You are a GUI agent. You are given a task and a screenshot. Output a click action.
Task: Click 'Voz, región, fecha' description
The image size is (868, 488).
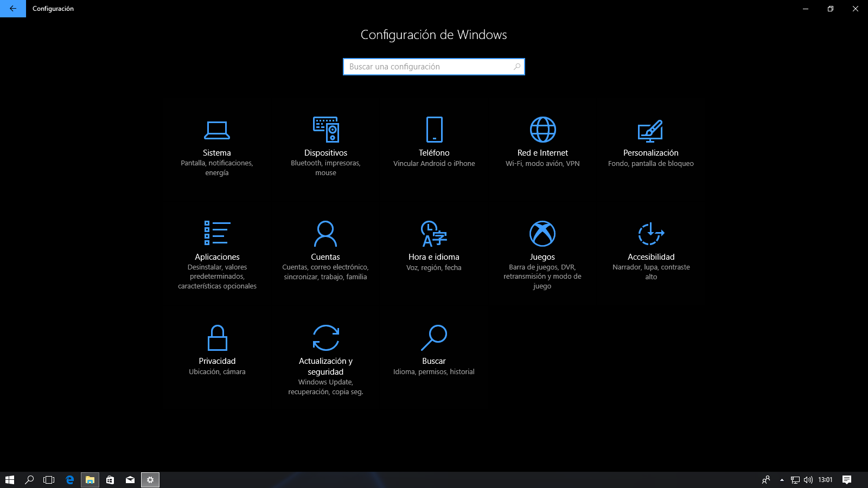pos(434,268)
